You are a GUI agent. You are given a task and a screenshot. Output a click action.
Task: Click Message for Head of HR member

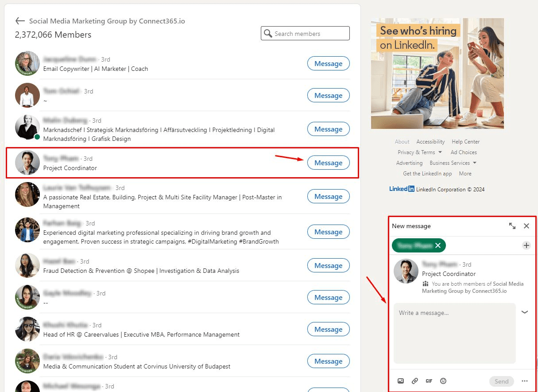coord(328,330)
